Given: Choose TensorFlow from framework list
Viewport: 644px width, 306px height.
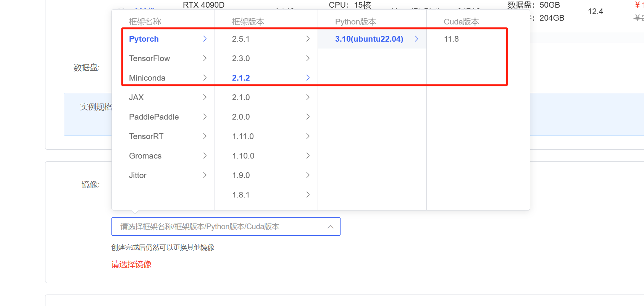Looking at the screenshot, I should point(150,58).
